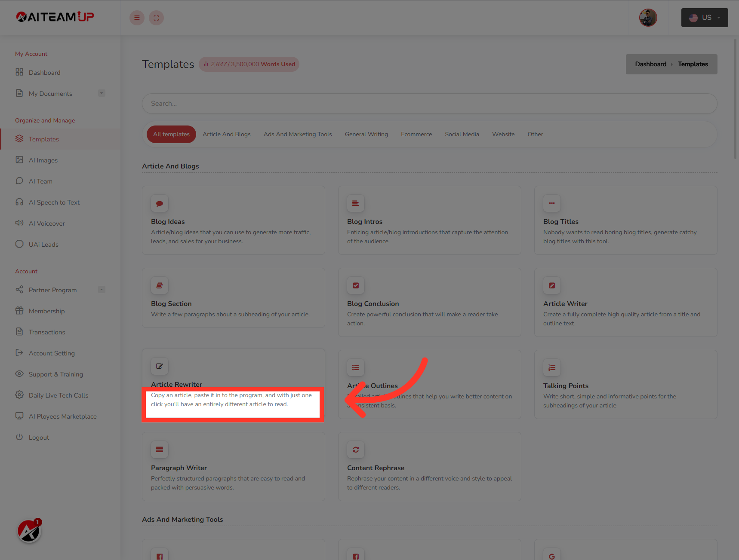The height and width of the screenshot is (560, 739).
Task: Select the Ecommerce category tab
Action: point(416,134)
